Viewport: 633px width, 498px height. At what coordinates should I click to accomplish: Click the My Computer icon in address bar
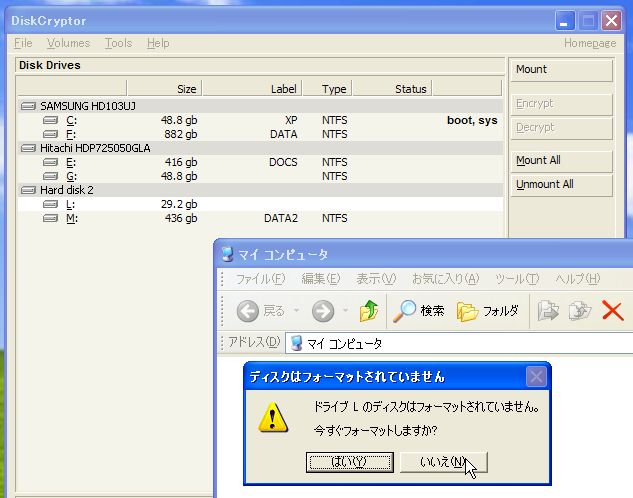[296, 343]
